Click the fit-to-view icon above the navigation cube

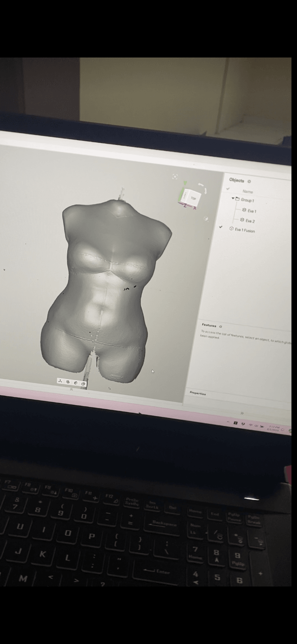pos(175,176)
